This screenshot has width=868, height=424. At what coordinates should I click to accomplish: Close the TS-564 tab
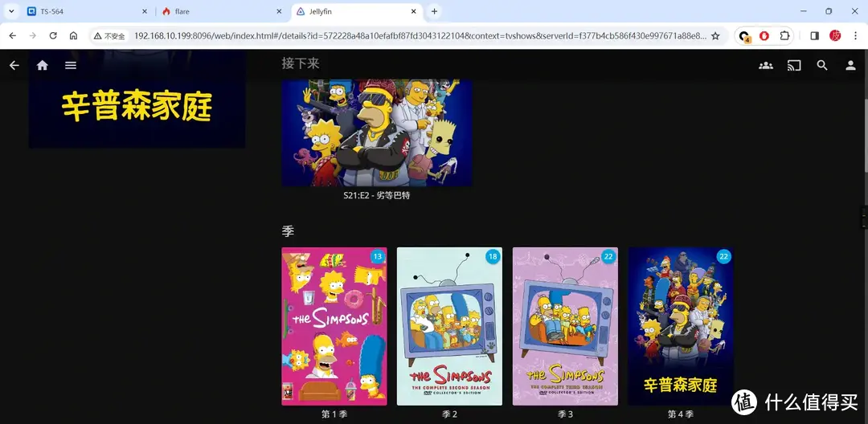[145, 11]
